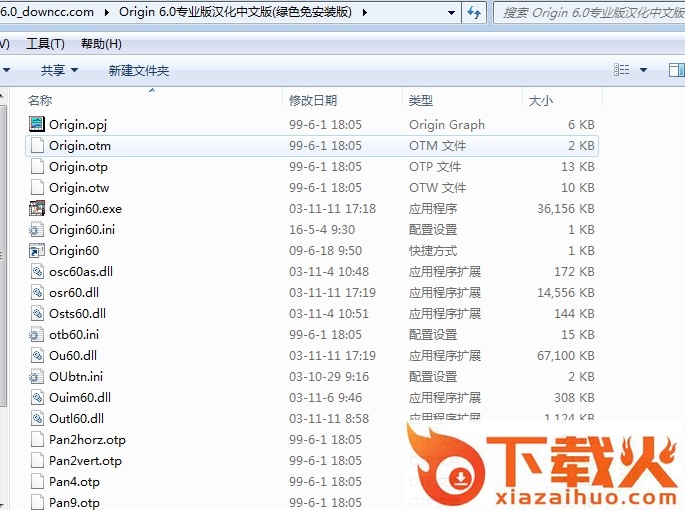The height and width of the screenshot is (510, 685).
Task: Click the 16-5-4 9:30 date cell
Action: point(322,229)
